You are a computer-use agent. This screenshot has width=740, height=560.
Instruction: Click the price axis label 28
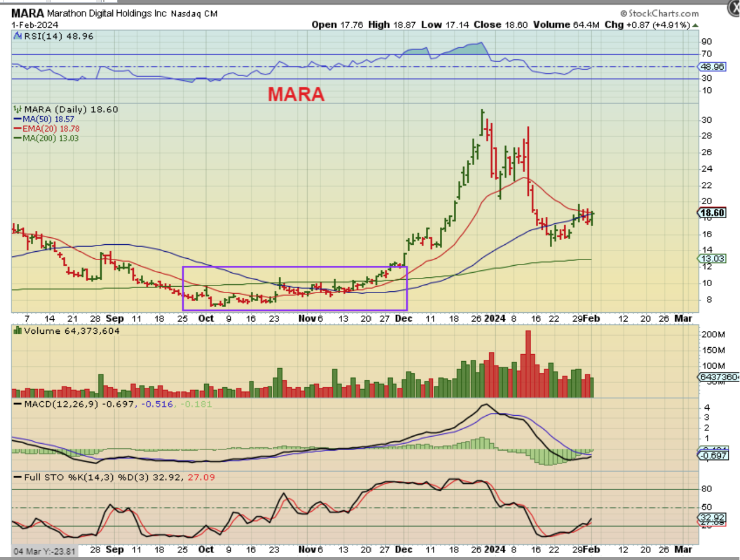706,136
